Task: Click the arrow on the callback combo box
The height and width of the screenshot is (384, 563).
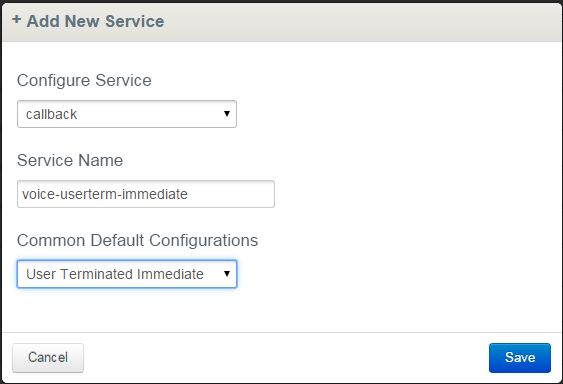Action: coord(227,114)
